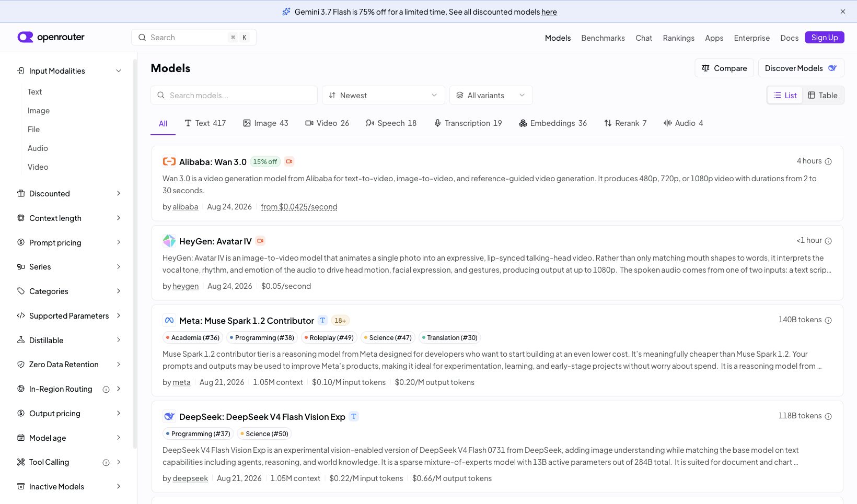This screenshot has width=857, height=504.
Task: Open the Benchmarks page from top nav
Action: 603,38
